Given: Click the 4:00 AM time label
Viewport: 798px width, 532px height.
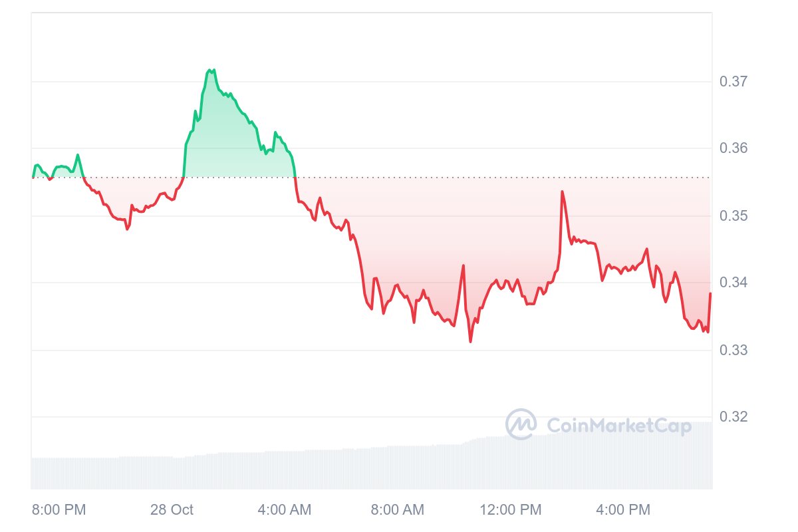Looking at the screenshot, I should [284, 510].
